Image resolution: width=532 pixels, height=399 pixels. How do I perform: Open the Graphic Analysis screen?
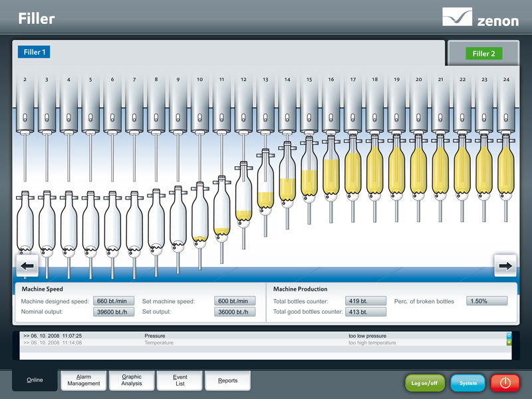(x=132, y=380)
